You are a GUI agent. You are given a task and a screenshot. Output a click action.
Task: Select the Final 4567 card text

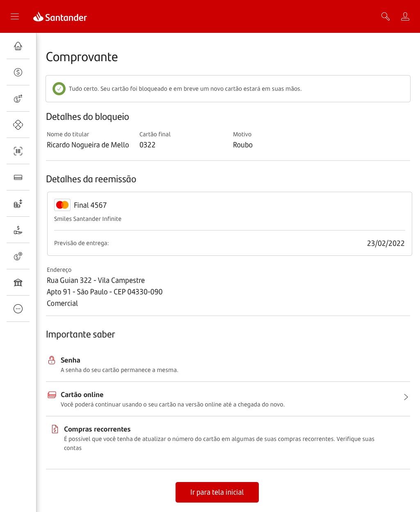(x=90, y=205)
